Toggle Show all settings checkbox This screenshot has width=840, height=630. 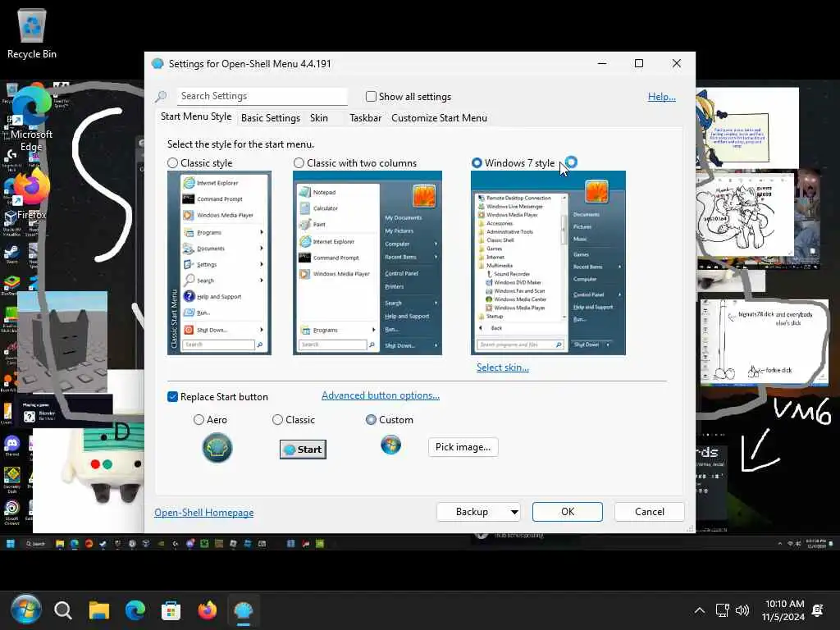[371, 97]
